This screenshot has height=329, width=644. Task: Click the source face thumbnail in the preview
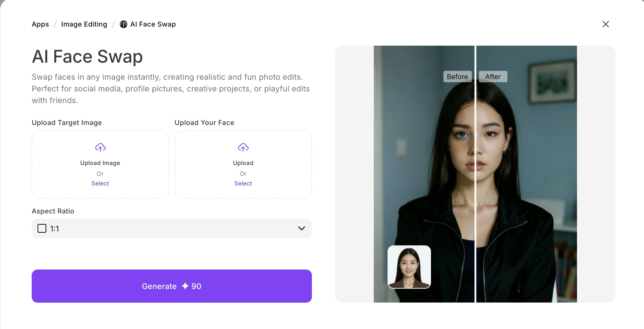(x=409, y=267)
